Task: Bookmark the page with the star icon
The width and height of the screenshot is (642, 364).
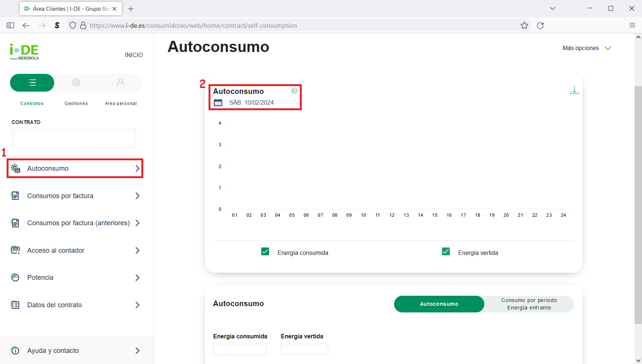Action: [x=524, y=25]
